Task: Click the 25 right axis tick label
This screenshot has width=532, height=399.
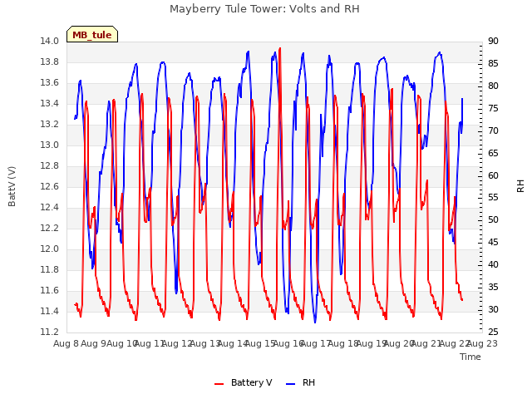Action: (493, 332)
